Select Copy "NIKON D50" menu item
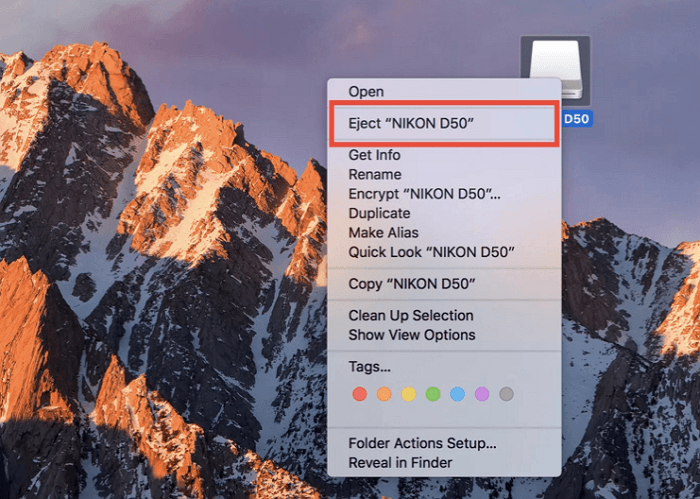Viewport: 700px width, 499px height. point(444,284)
